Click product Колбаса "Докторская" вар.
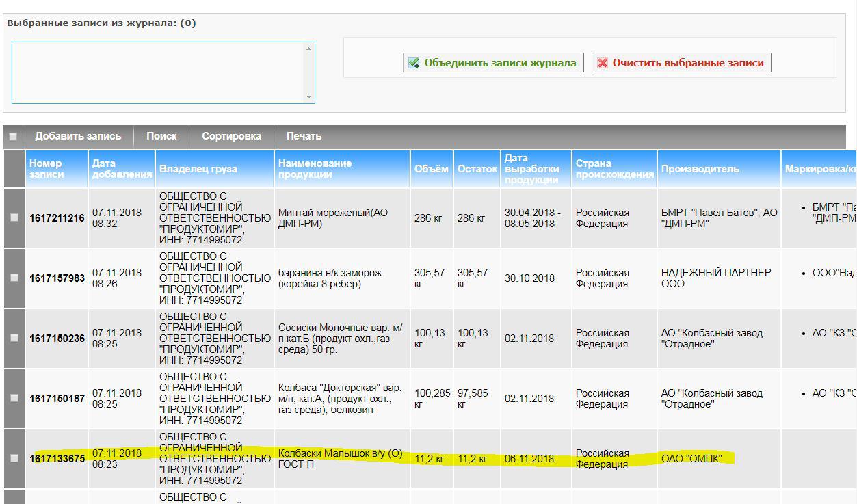Image resolution: width=857 pixels, height=504 pixels. coord(340,399)
